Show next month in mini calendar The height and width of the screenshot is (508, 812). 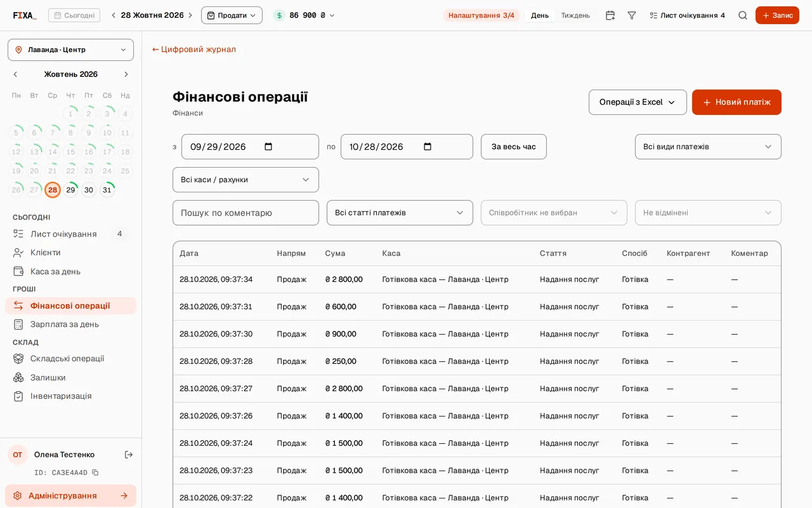click(126, 74)
